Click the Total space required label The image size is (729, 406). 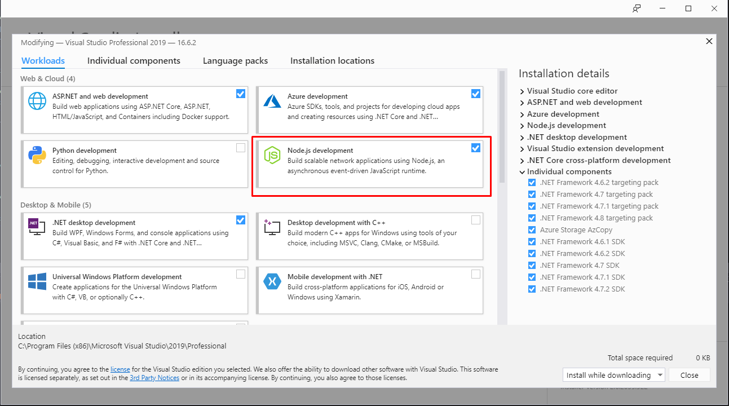coord(640,358)
